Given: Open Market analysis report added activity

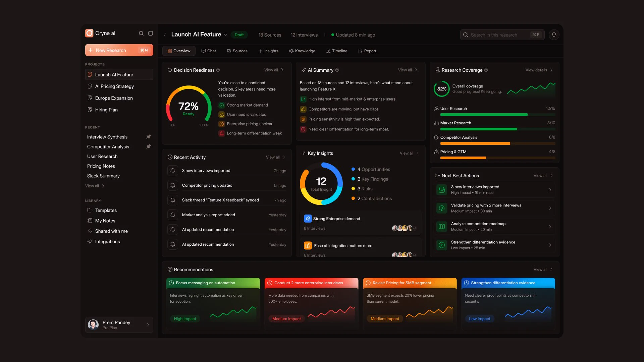Looking at the screenshot, I should [x=227, y=215].
